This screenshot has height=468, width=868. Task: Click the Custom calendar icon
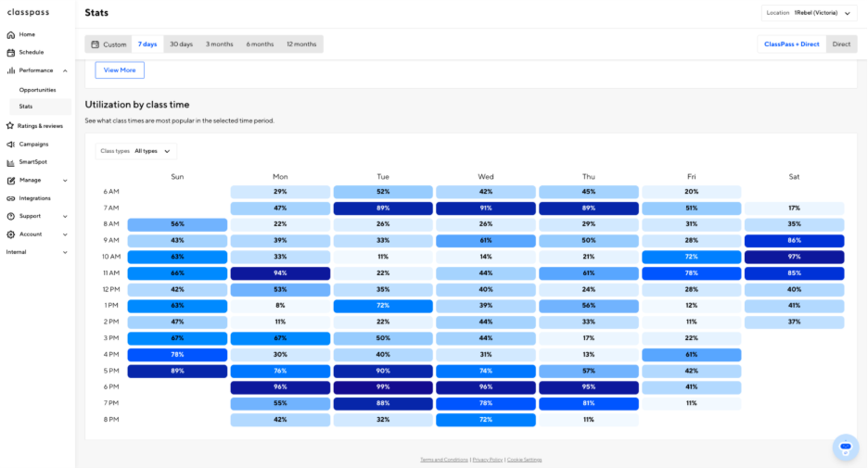click(96, 44)
